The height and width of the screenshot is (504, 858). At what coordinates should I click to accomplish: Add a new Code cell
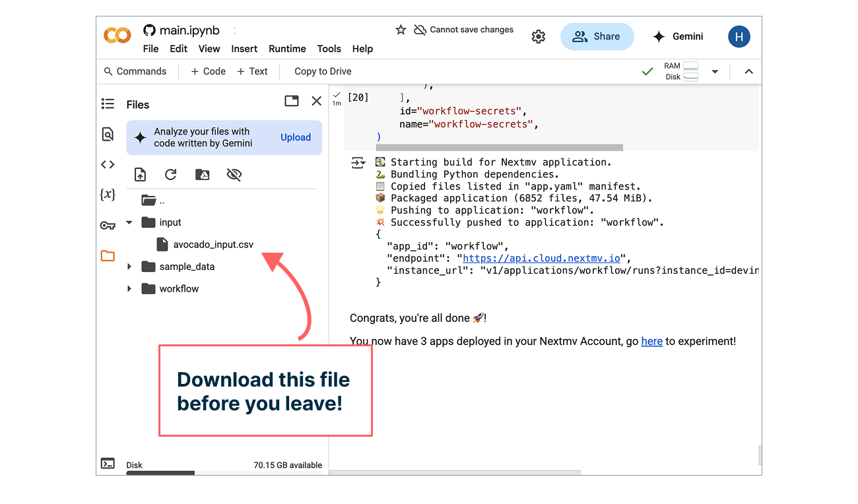(208, 71)
